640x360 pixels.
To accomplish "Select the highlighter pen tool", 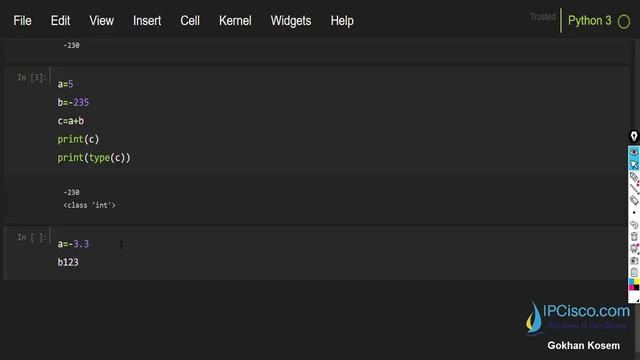I will [x=634, y=177].
